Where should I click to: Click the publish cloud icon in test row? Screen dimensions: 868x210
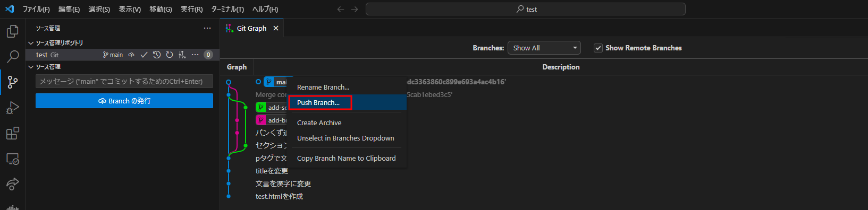131,55
